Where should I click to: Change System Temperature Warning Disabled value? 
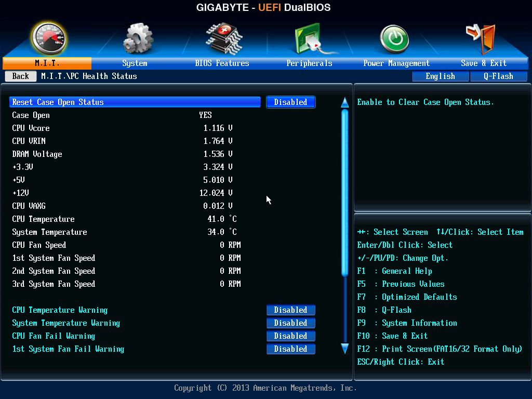291,323
